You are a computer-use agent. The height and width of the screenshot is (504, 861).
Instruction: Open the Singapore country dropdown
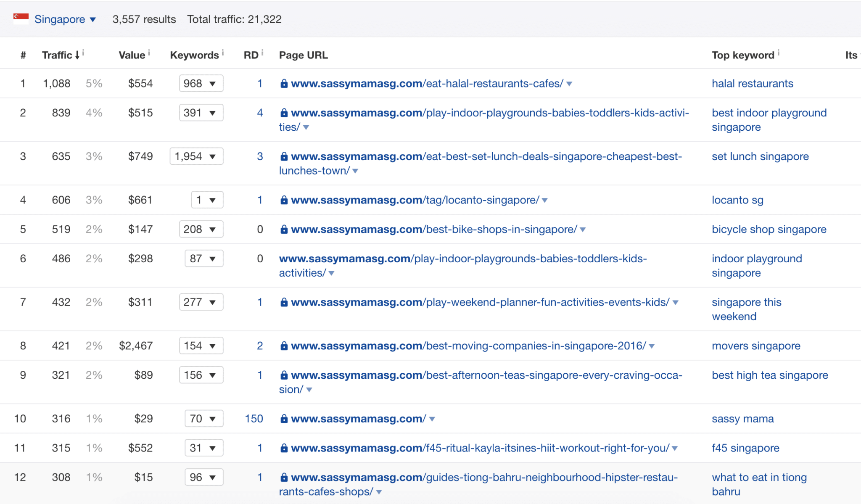(x=65, y=19)
